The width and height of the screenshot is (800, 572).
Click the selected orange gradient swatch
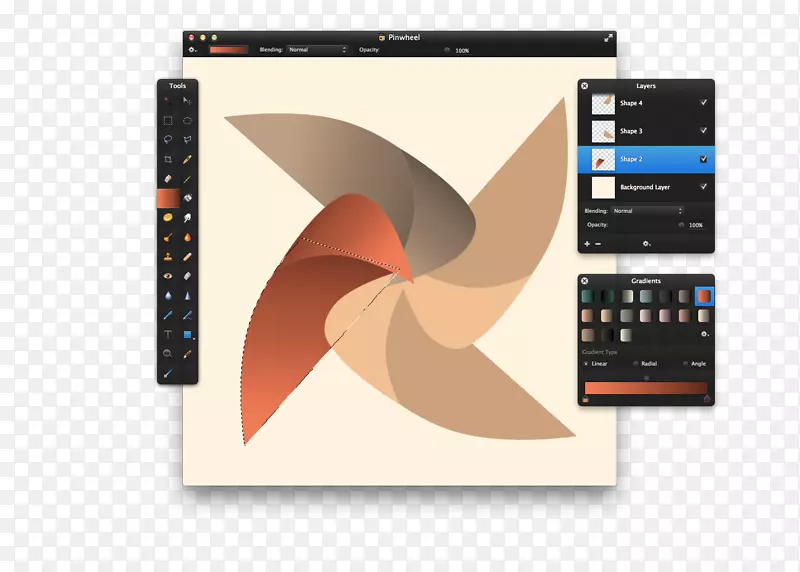703,296
